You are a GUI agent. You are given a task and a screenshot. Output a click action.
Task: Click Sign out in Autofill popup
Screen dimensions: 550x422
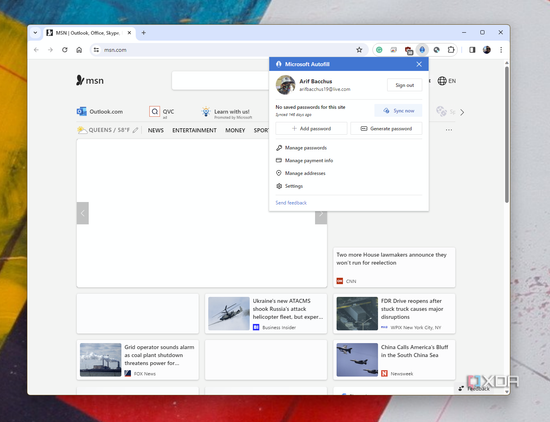tap(404, 85)
